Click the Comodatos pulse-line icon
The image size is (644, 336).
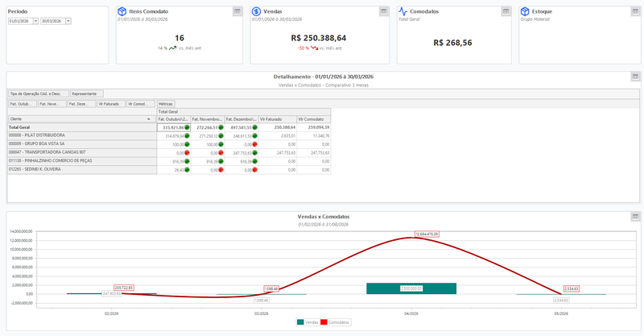coord(403,11)
